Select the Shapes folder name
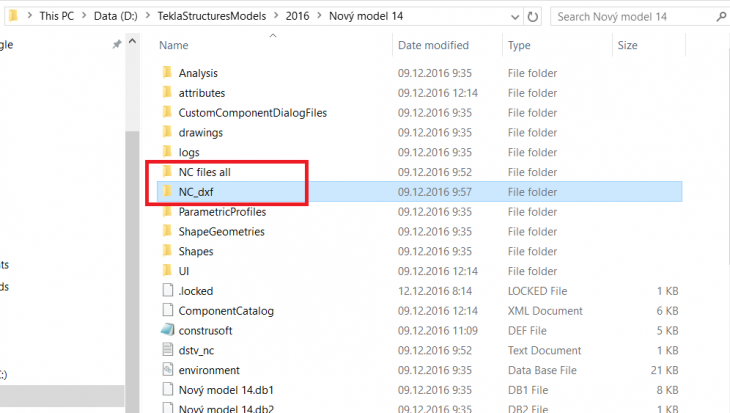Viewport: 730px width, 413px height. [196, 251]
